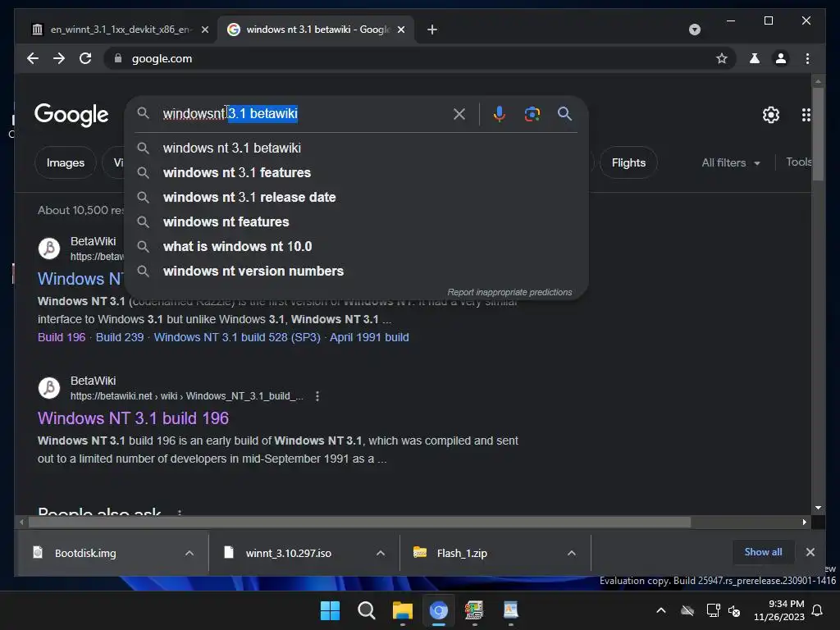Switch to the en_winnt_3.1_1xx_devkit tab
This screenshot has width=840, height=630.
[120, 30]
